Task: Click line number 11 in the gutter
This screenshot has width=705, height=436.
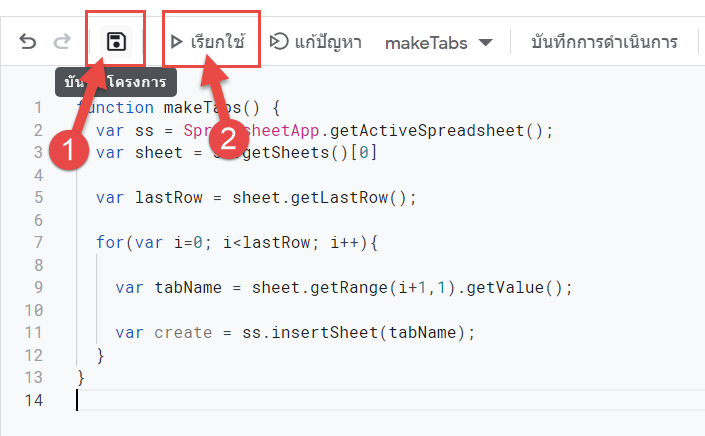Action: tap(34, 332)
